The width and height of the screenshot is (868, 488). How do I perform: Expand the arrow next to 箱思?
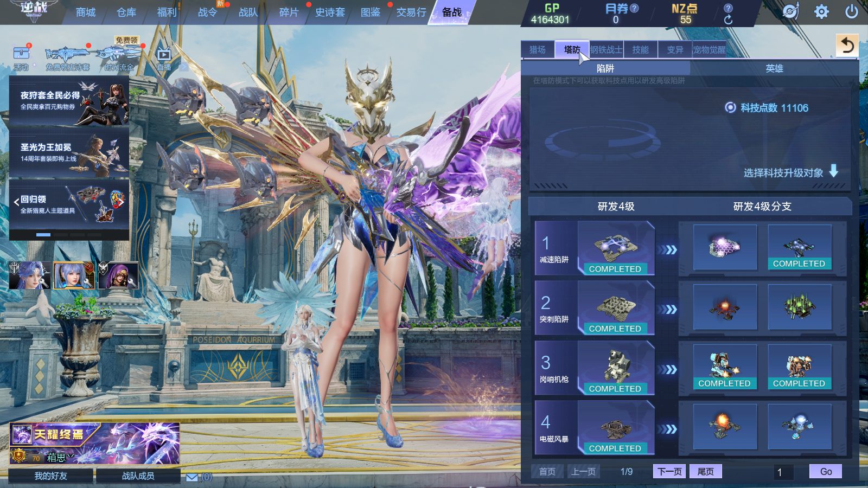click(69, 457)
